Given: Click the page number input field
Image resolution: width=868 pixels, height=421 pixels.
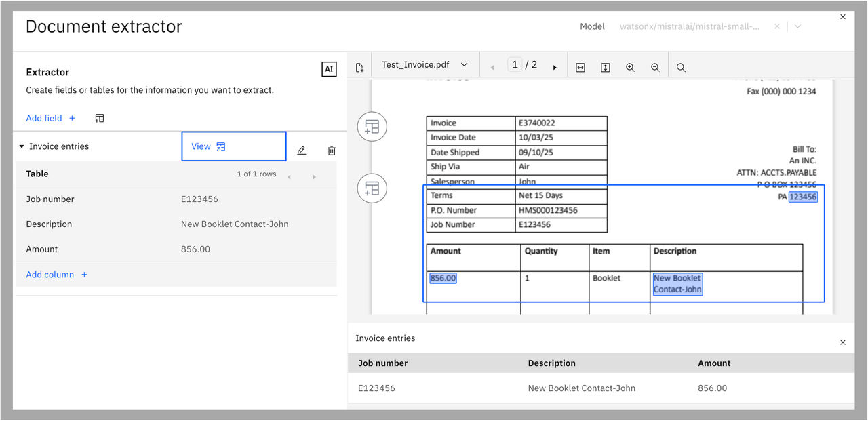Looking at the screenshot, I should (515, 64).
